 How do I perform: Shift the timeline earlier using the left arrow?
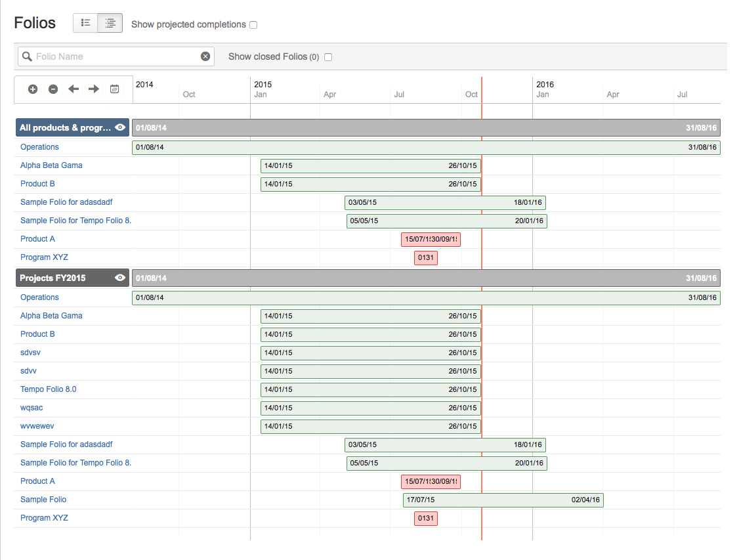[x=74, y=89]
